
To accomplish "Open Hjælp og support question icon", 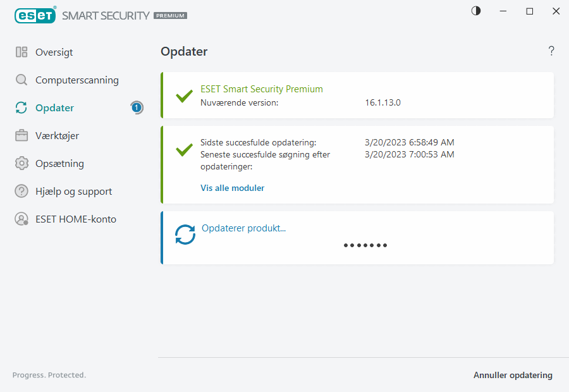I will click(x=21, y=191).
